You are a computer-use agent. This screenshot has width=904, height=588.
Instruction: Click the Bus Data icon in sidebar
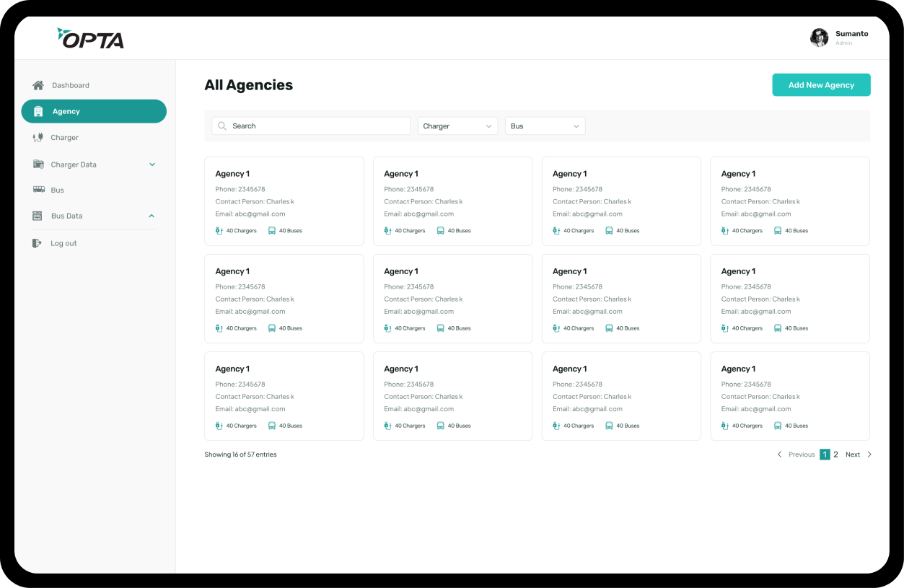click(38, 216)
